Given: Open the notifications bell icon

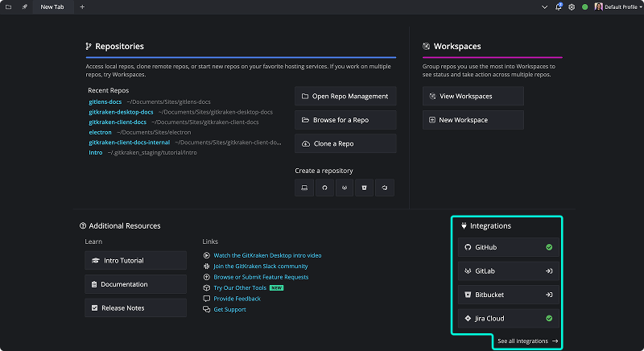Looking at the screenshot, I should point(559,6).
